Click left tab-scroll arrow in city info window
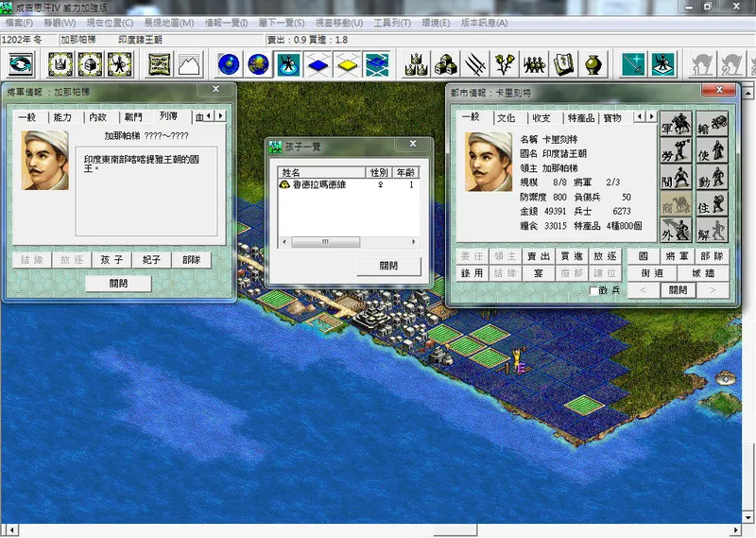This screenshot has height=538, width=756. point(641,116)
